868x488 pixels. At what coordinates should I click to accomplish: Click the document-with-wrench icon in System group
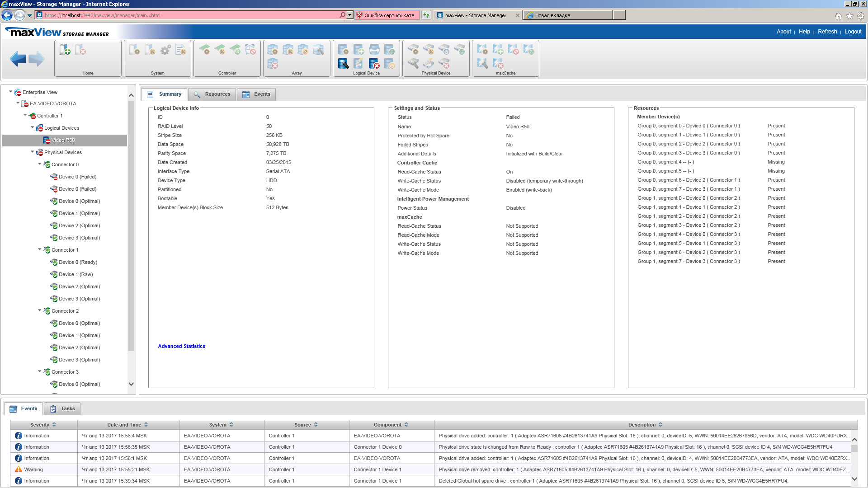[181, 49]
